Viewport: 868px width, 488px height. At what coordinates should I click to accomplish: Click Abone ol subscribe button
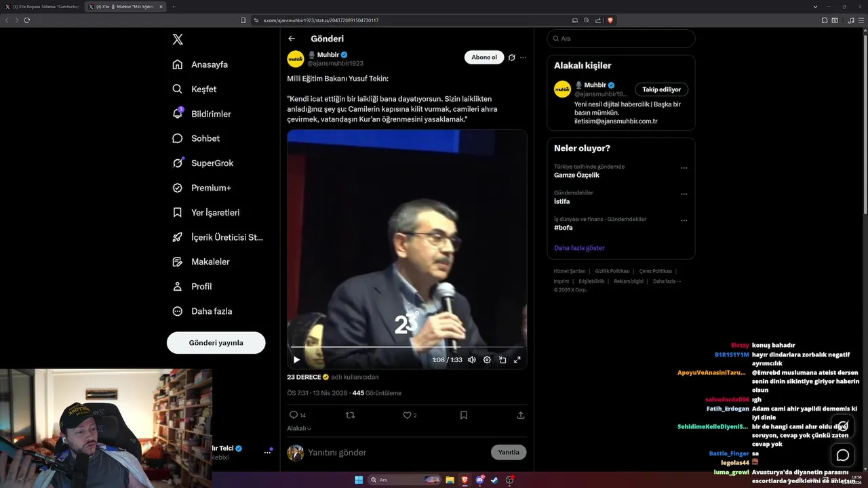pyautogui.click(x=484, y=58)
